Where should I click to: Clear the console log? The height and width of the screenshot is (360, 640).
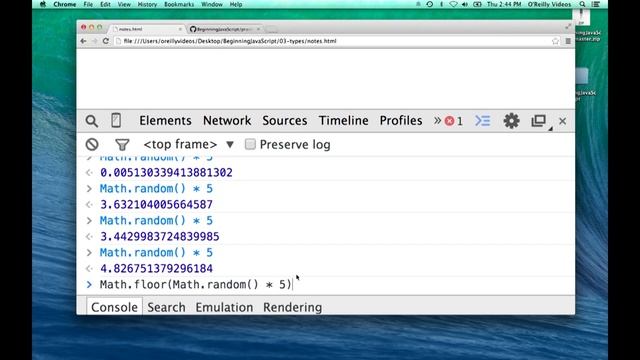92,144
